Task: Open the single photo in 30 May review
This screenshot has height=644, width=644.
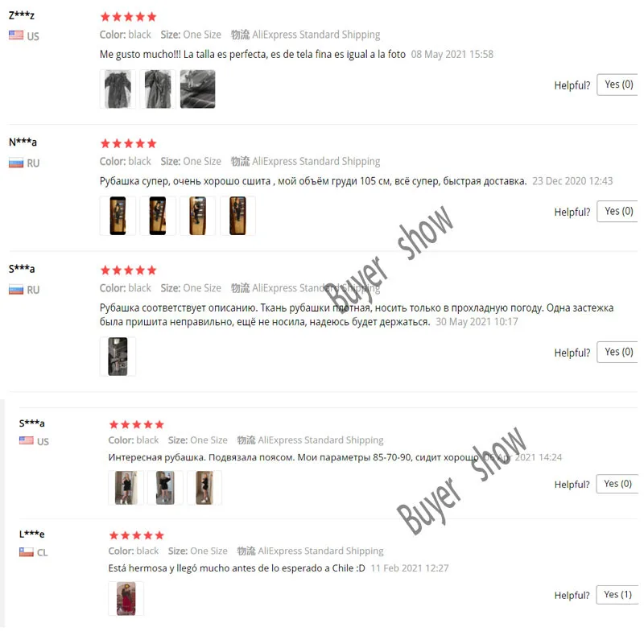Action: tap(118, 357)
